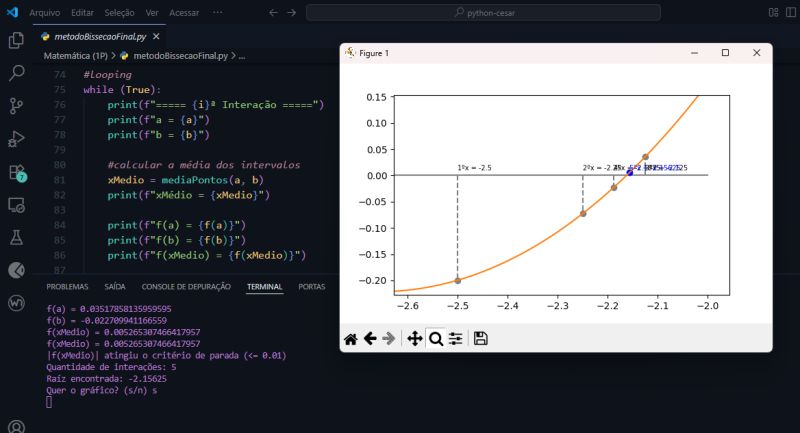Image resolution: width=800 pixels, height=433 pixels.
Task: Toggle the layout customization icon
Action: pos(773,12)
